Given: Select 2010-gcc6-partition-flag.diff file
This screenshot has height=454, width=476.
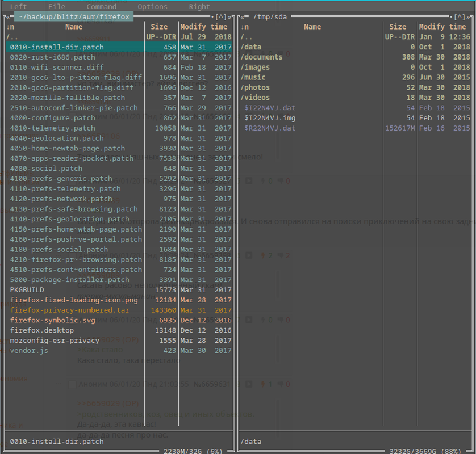Looking at the screenshot, I should [x=119, y=87].
